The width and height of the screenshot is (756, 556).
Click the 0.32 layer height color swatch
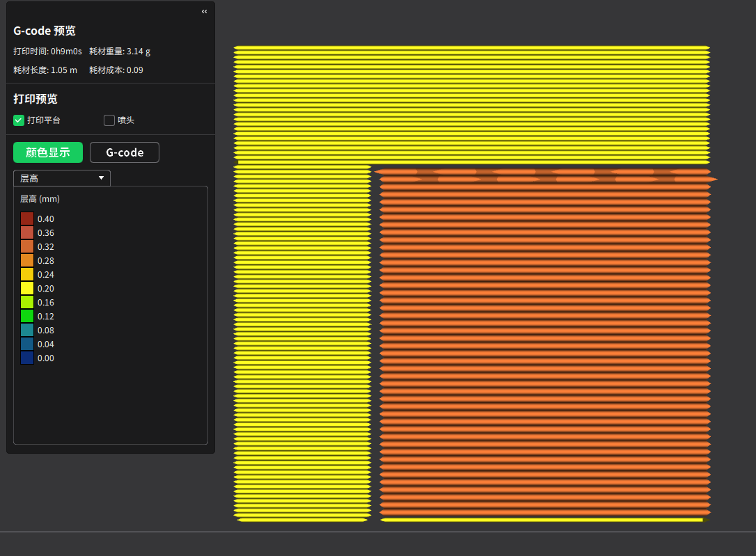(27, 246)
